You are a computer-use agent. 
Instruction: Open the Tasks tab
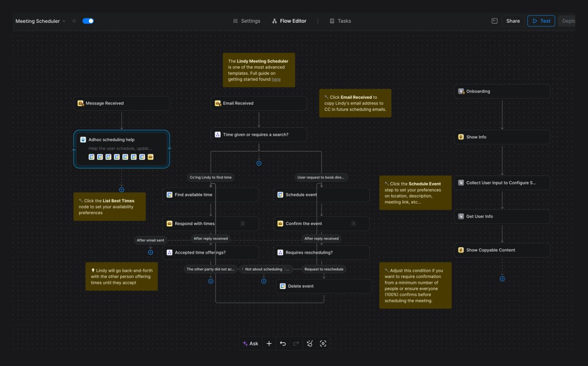[340, 21]
